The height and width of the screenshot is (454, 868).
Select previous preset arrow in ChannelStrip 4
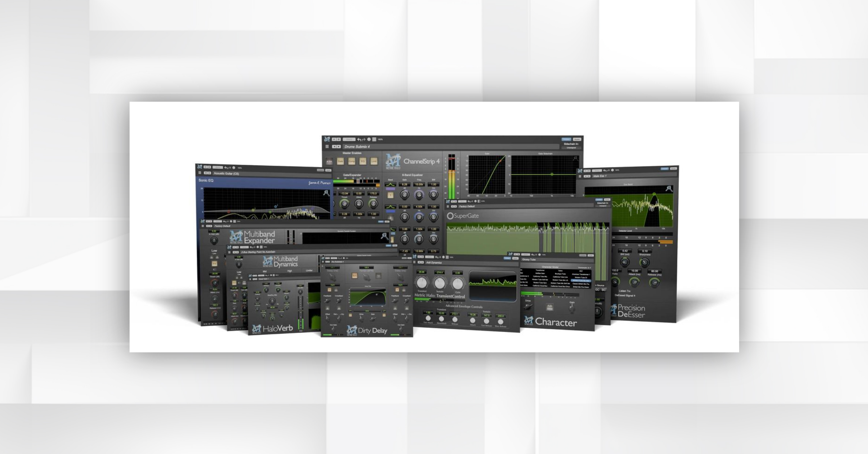pyautogui.click(x=334, y=146)
